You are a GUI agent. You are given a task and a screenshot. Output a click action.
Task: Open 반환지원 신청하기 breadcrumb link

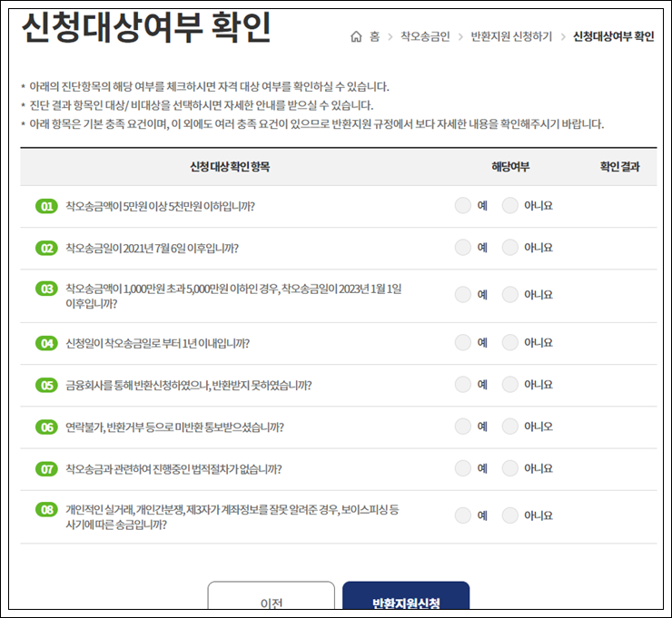pos(511,37)
